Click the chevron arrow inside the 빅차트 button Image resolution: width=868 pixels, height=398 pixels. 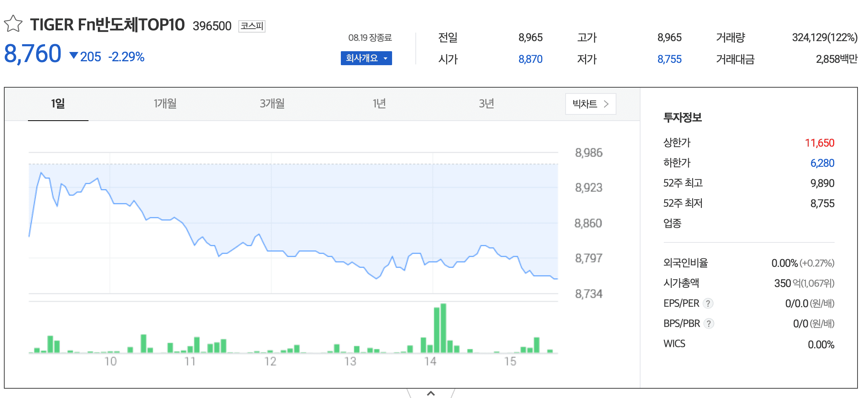pyautogui.click(x=607, y=104)
